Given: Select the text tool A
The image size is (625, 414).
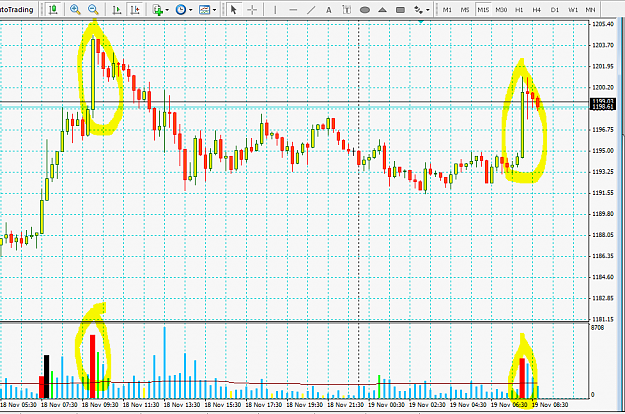Looking at the screenshot, I should tap(328, 9).
